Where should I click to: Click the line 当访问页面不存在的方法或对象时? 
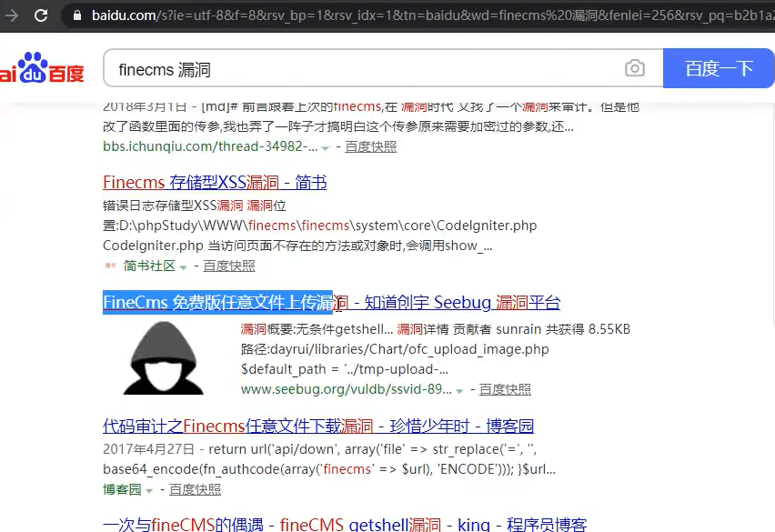(x=297, y=246)
